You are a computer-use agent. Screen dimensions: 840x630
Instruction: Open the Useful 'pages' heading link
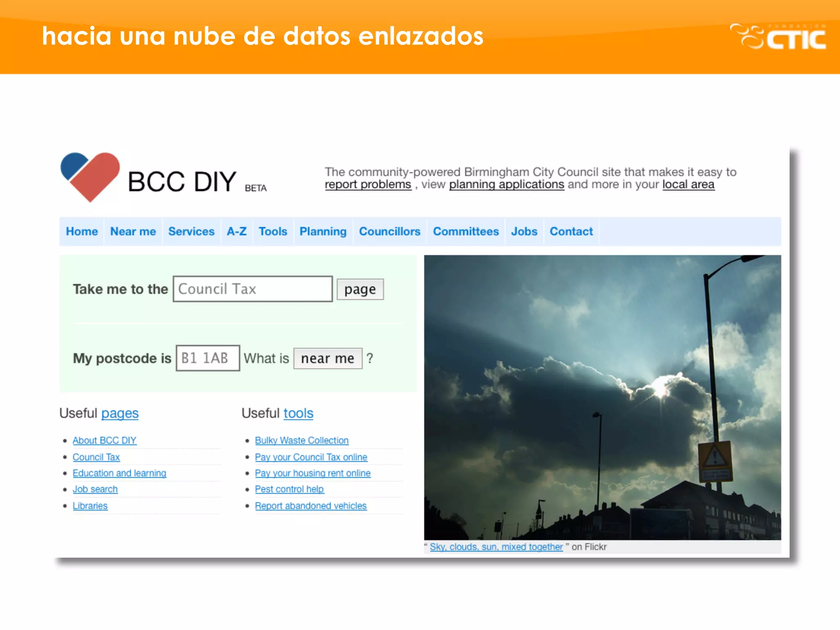coord(120,413)
